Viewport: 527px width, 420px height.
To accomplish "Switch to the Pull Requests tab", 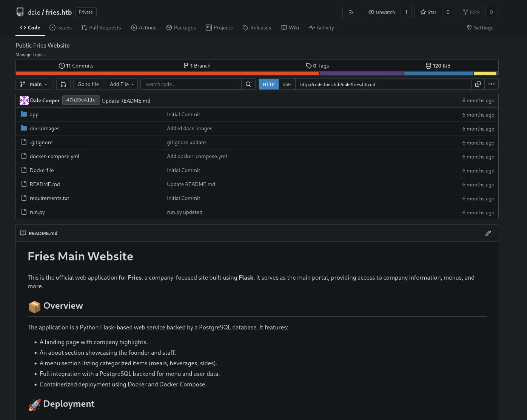I will (101, 28).
